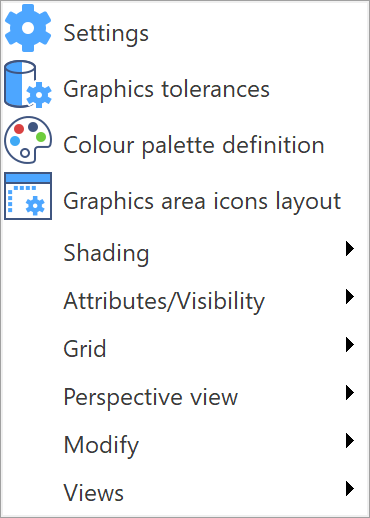Select the Shading menu item text
Screen dimensions: 370x518
106,254
